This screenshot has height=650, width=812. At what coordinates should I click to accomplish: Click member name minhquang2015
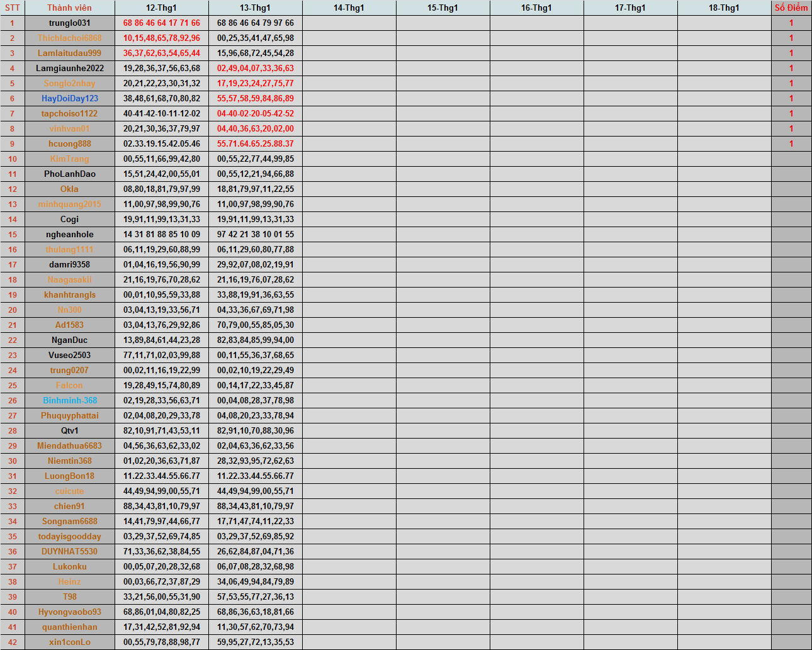coord(69,204)
